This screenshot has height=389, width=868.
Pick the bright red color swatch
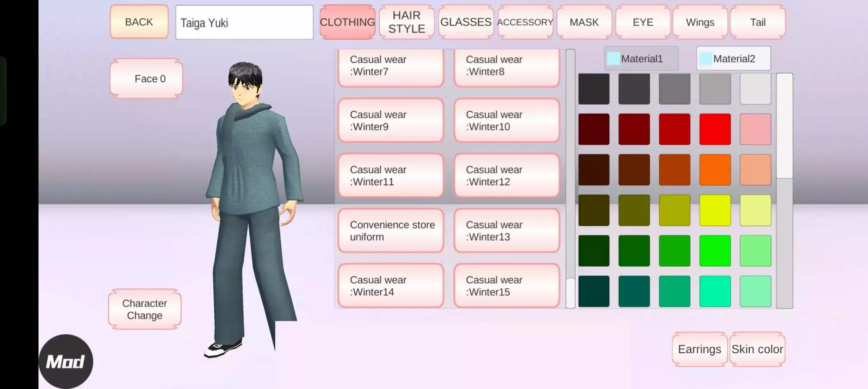tap(715, 129)
